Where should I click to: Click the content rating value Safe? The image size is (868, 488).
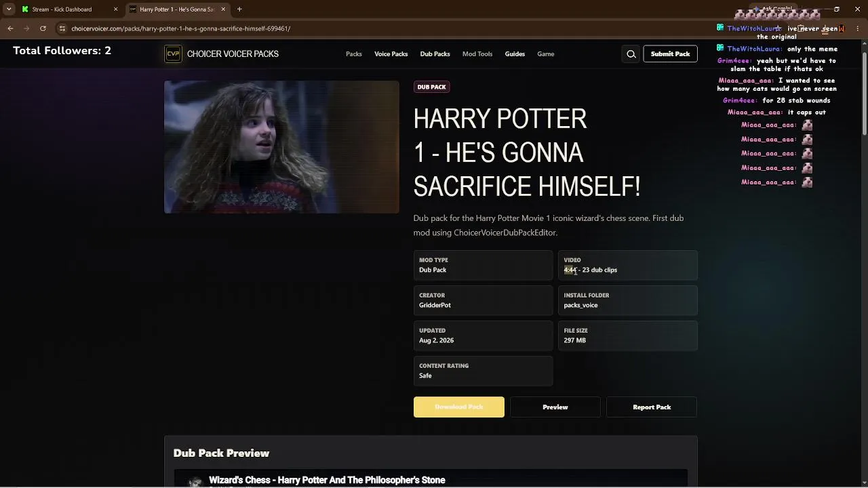coord(425,375)
